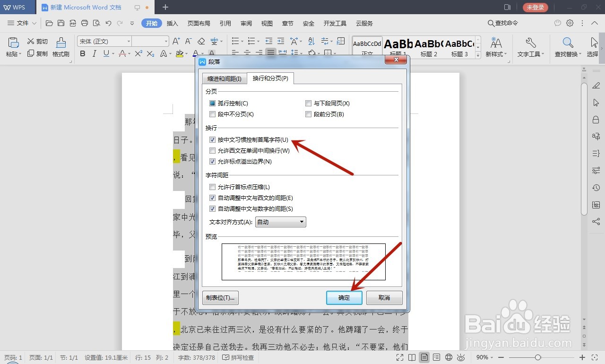Click the print preview icon
Image resolution: width=605 pixels, height=364 pixels.
pyautogui.click(x=96, y=23)
